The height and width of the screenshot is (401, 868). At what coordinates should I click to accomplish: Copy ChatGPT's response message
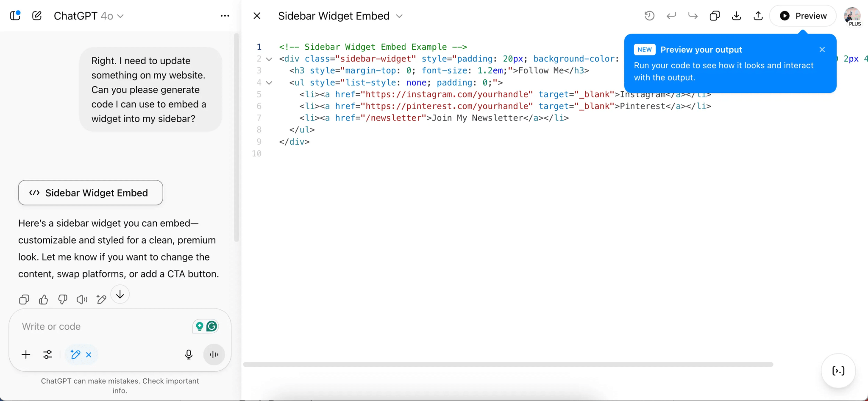click(x=24, y=300)
